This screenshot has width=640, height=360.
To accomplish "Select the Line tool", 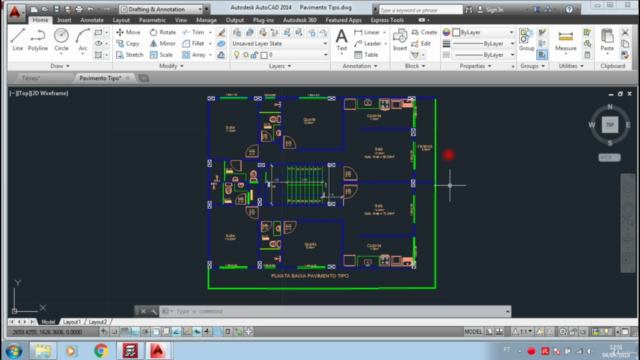I will point(18,40).
